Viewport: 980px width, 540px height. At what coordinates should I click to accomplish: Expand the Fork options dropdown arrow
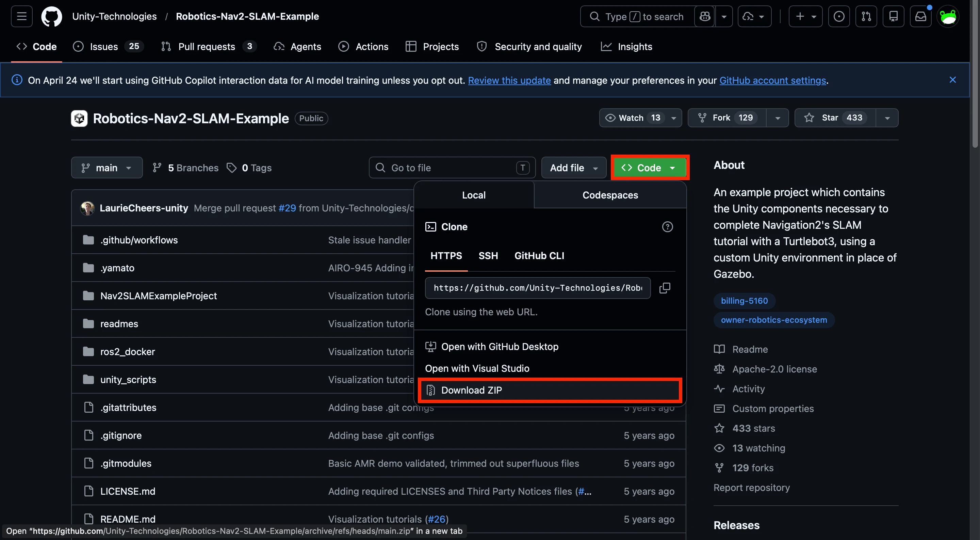click(778, 118)
